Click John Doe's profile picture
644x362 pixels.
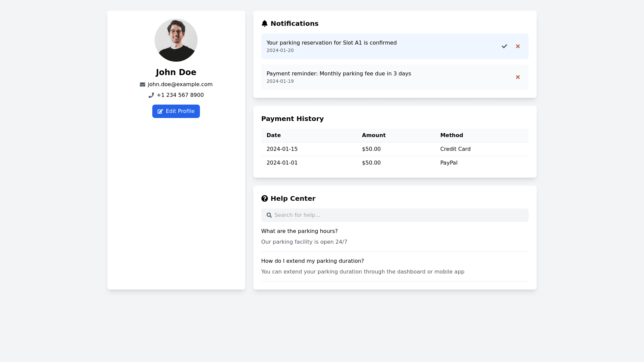pos(176,40)
